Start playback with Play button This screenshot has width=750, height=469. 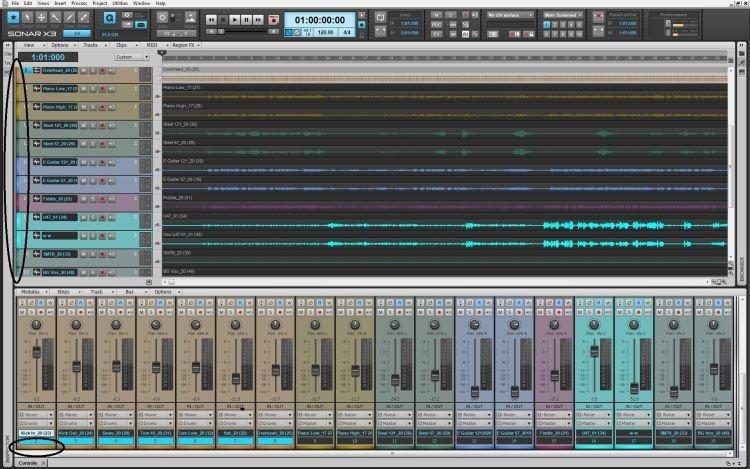tap(234, 20)
